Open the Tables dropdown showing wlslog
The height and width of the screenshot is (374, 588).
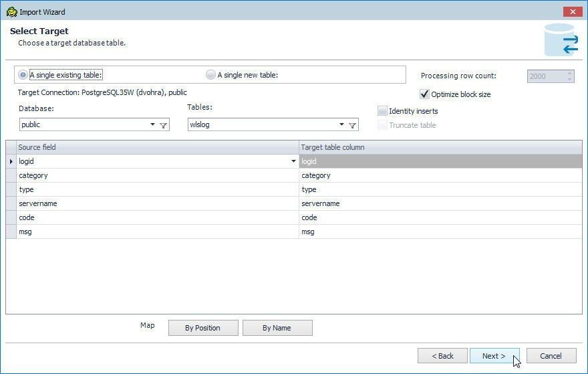pyautogui.click(x=341, y=124)
